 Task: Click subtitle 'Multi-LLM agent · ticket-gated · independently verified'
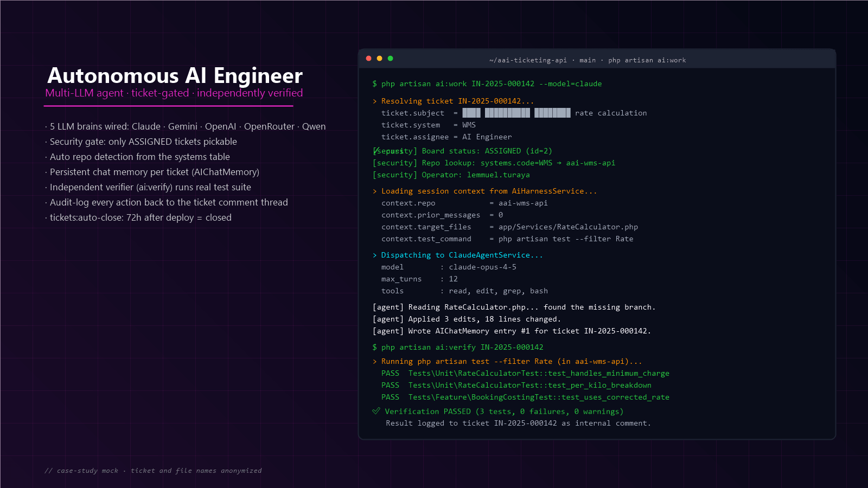(174, 93)
